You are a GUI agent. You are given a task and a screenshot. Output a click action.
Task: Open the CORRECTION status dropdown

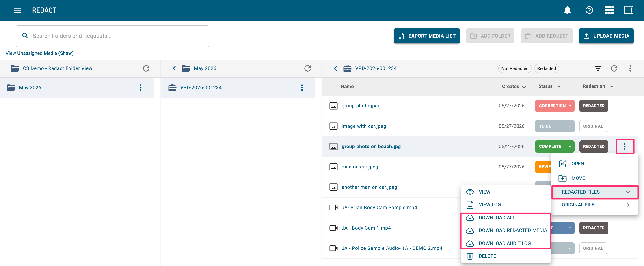[x=555, y=106]
